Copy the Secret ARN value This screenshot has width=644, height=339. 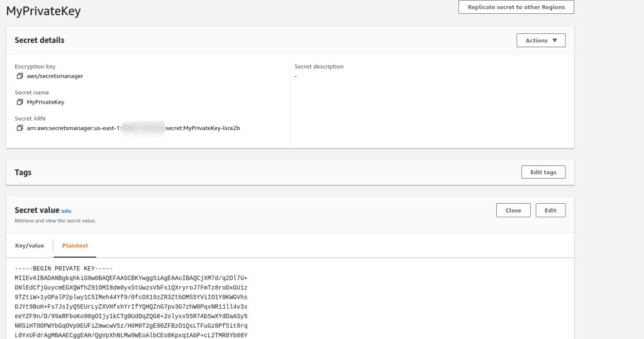coord(19,128)
